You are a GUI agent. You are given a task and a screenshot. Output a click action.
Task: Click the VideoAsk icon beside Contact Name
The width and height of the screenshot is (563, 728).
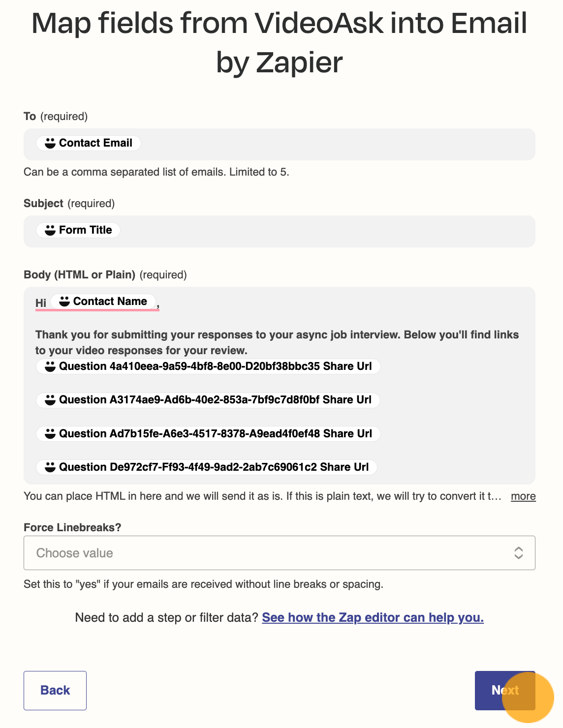tap(64, 302)
